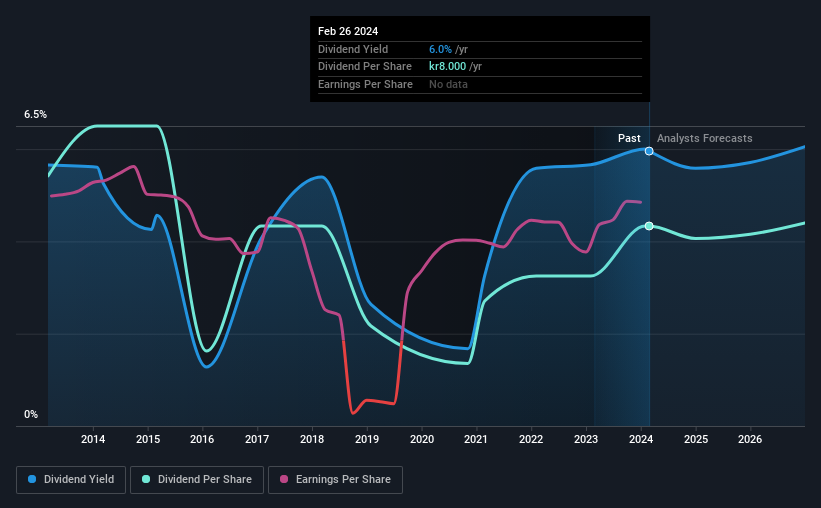Screen dimensions: 821x508
Task: Click the 2026 x-axis label
Action: pyautogui.click(x=750, y=439)
